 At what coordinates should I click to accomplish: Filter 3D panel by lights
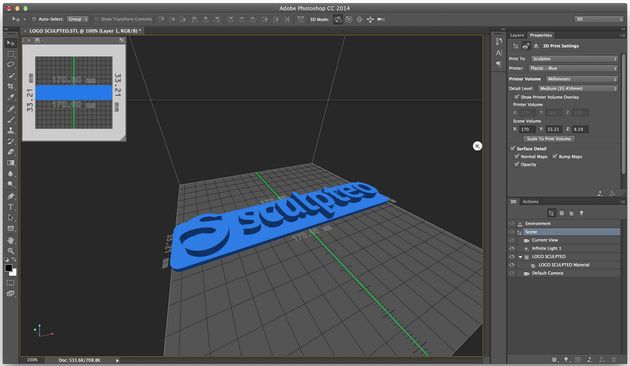(581, 213)
